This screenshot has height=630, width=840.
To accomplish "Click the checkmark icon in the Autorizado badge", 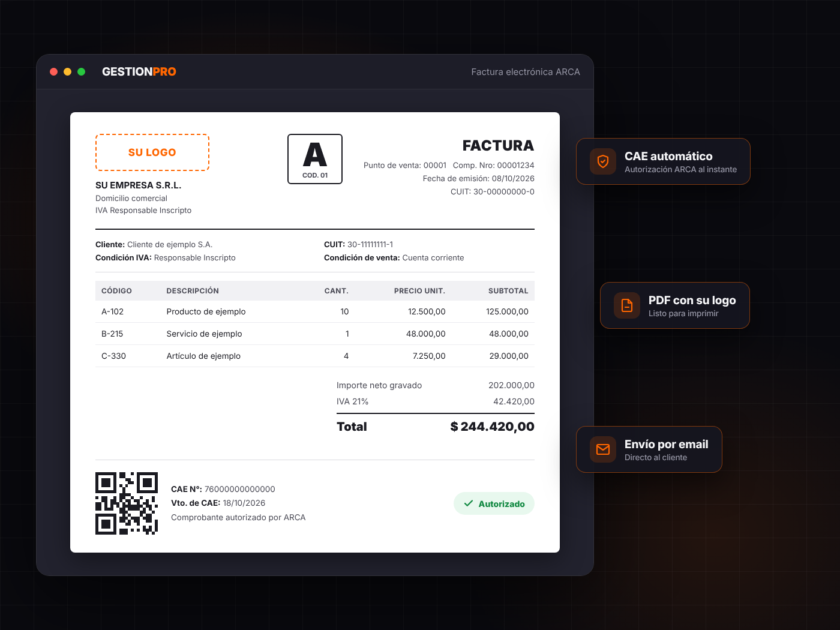I will tap(469, 503).
